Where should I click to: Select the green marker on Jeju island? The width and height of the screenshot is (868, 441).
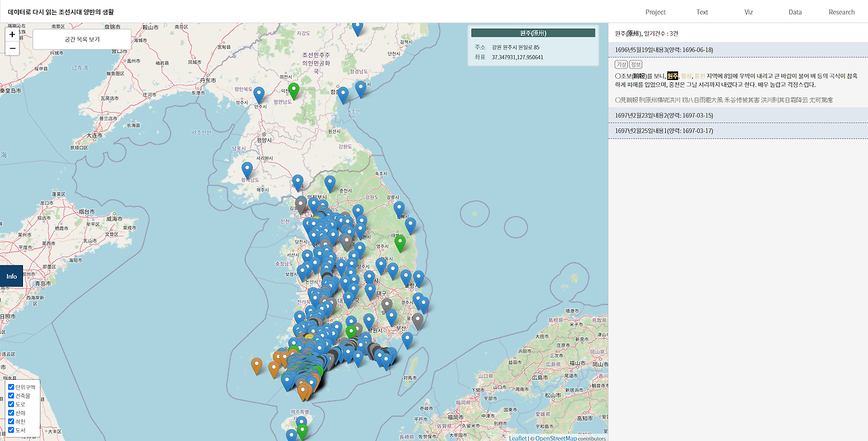click(x=302, y=432)
